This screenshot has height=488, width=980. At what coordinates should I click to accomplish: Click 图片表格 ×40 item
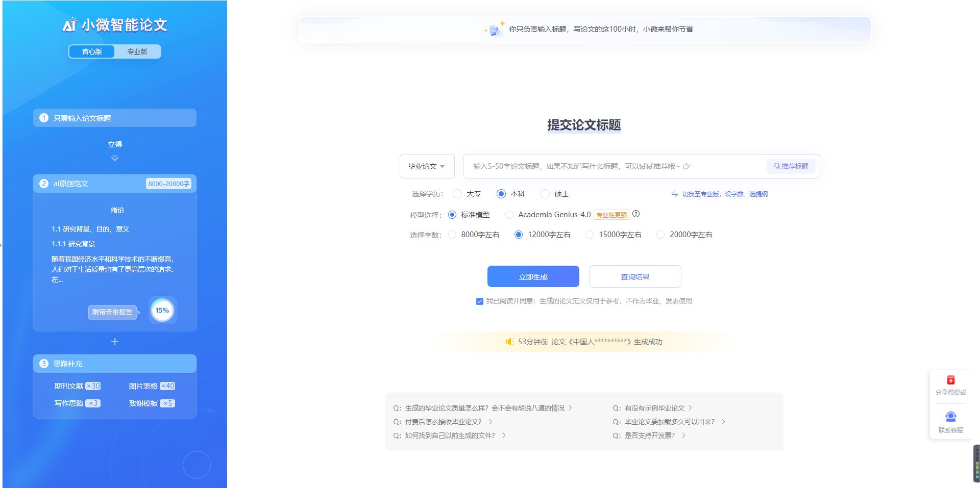tap(152, 386)
